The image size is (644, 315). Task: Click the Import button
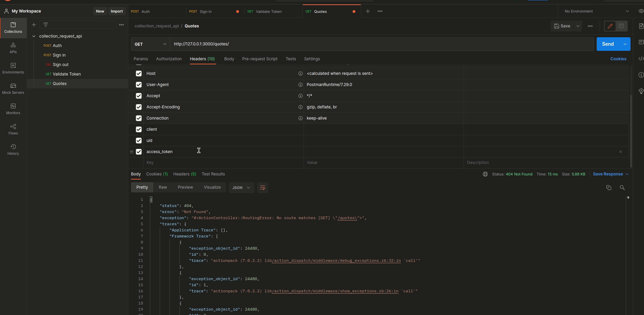(117, 11)
